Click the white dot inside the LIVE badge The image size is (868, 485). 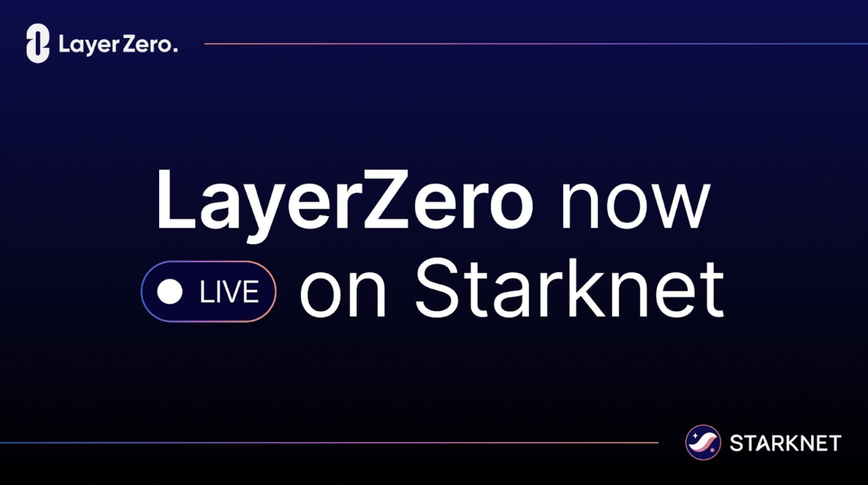(169, 291)
